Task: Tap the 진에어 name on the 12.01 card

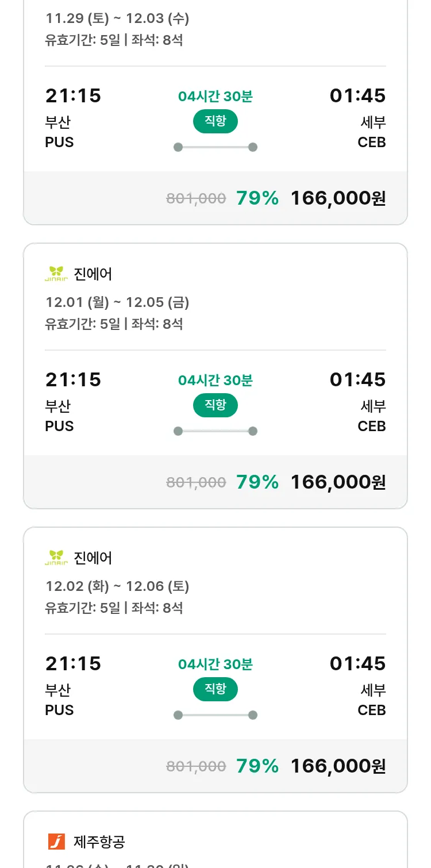Action: pyautogui.click(x=93, y=274)
